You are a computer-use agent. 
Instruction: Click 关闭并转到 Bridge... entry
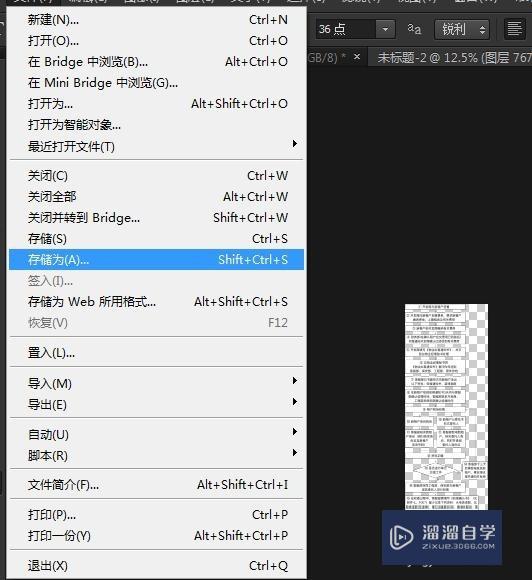point(156,218)
